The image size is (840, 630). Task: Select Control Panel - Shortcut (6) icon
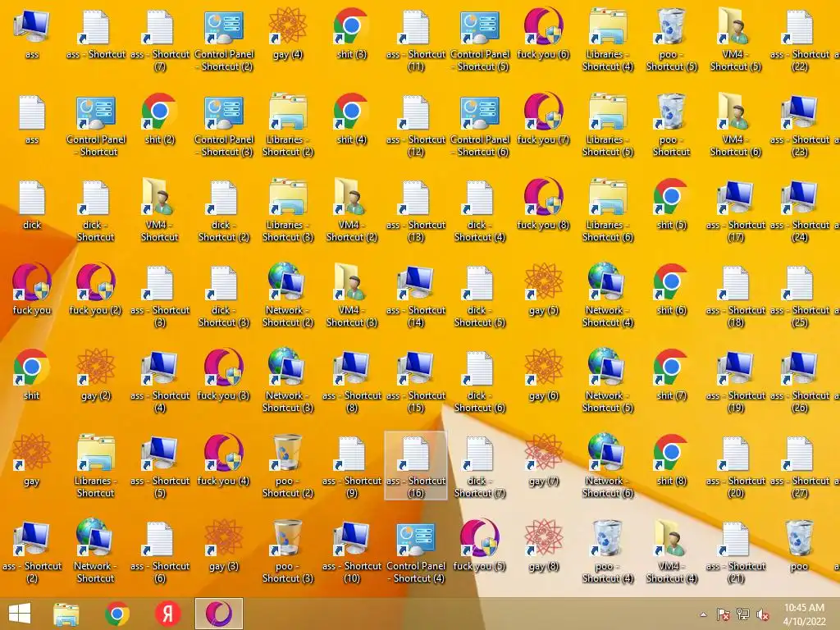pyautogui.click(x=480, y=125)
